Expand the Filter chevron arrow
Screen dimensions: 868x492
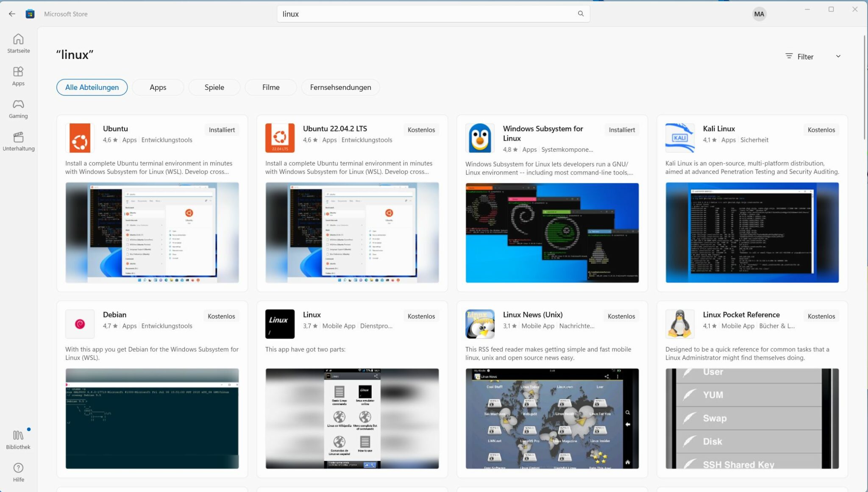(x=838, y=56)
